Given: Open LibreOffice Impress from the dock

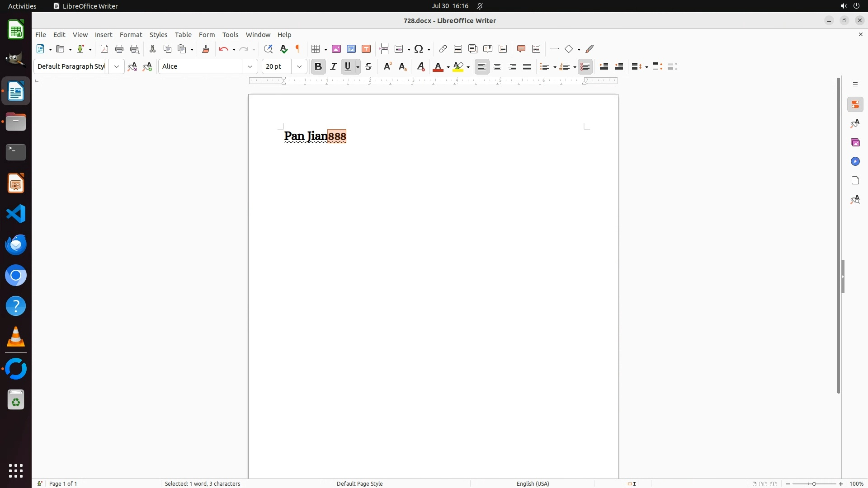Looking at the screenshot, I should tap(16, 183).
